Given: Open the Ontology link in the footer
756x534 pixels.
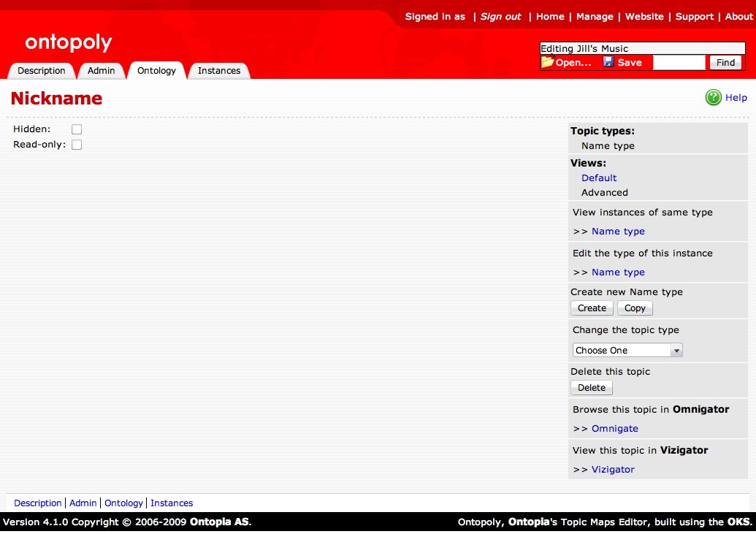Looking at the screenshot, I should tap(123, 503).
